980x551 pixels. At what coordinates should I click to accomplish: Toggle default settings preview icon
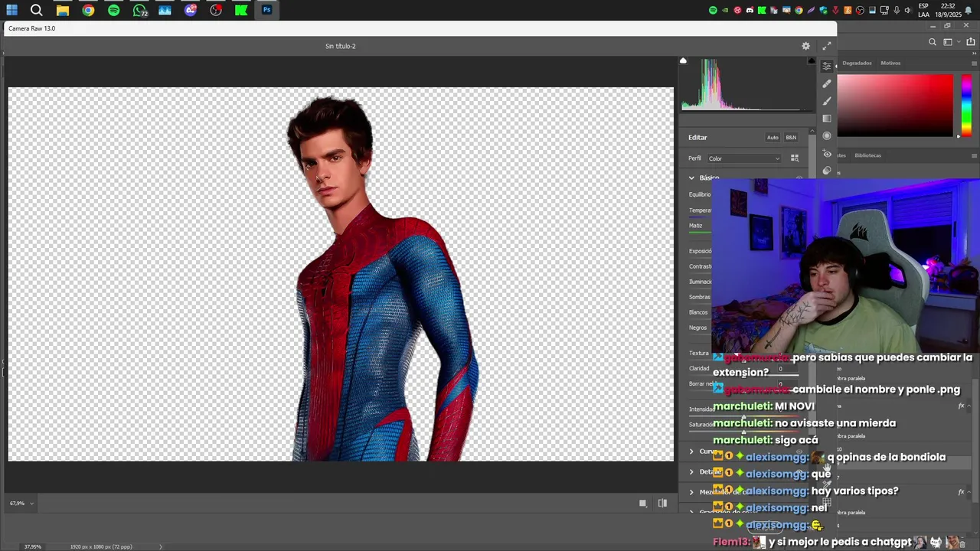point(642,504)
